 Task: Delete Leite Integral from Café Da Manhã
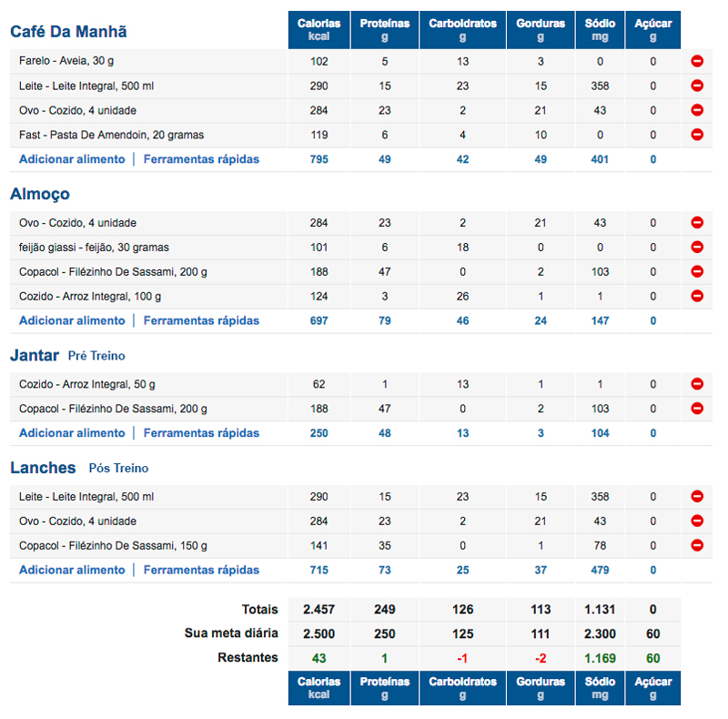tap(697, 86)
